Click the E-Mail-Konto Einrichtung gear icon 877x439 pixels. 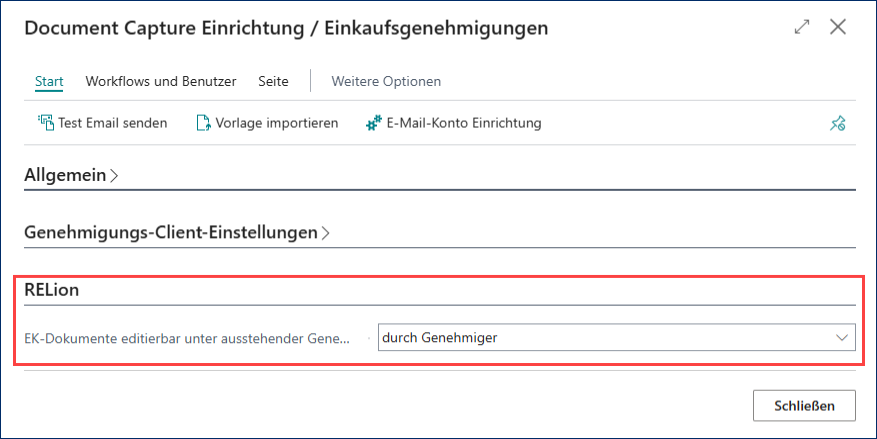point(374,123)
